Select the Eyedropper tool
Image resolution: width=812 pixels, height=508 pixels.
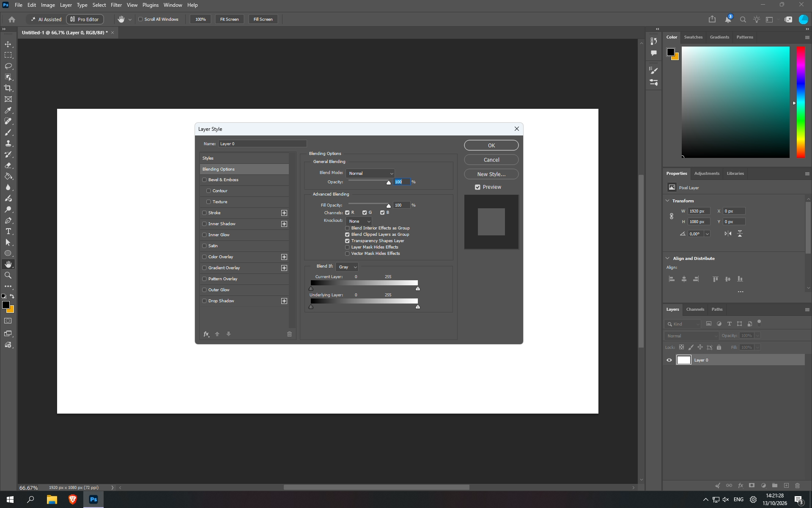8,110
